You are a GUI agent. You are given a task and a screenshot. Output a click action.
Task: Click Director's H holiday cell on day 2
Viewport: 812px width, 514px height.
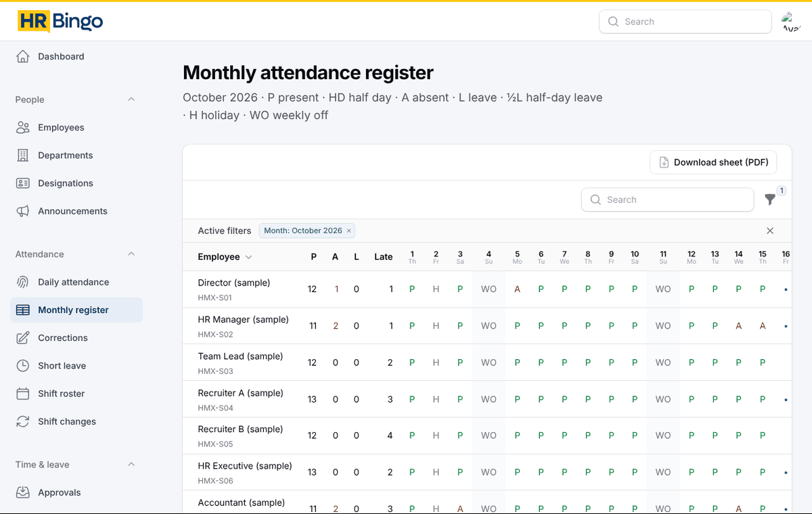click(436, 289)
